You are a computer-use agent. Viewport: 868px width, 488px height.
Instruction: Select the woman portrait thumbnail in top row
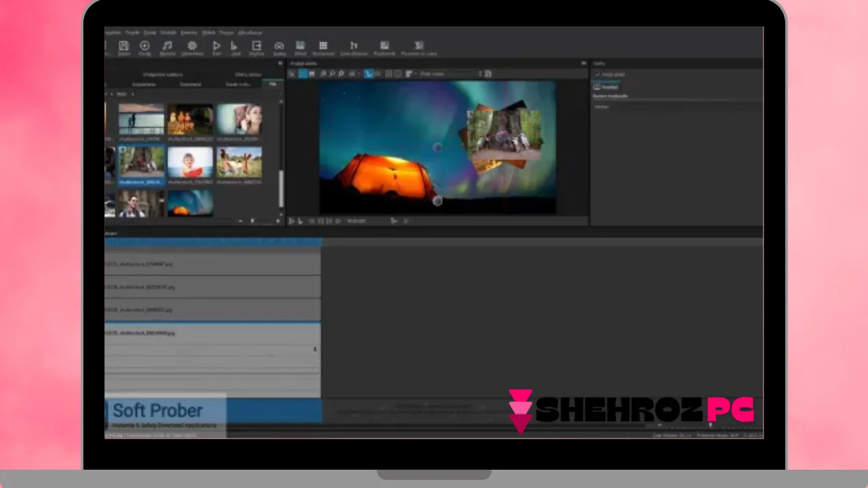coord(239,119)
